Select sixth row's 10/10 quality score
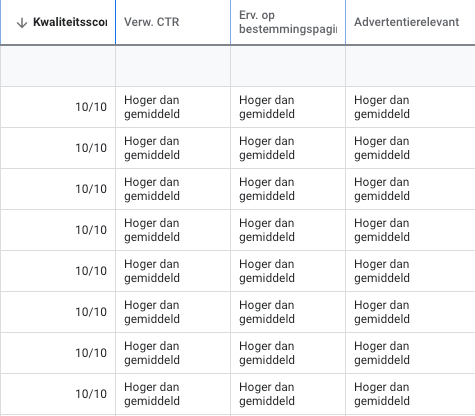The width and height of the screenshot is (475, 416). (91, 312)
